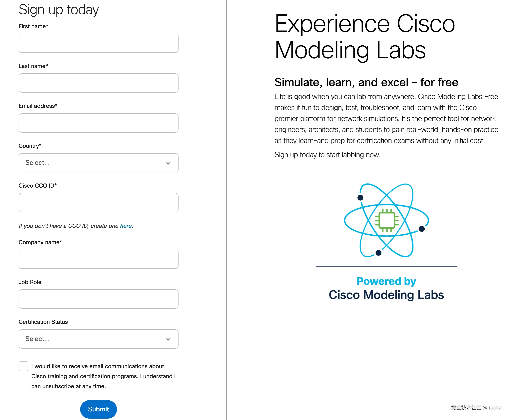Click the "Experience Cisco Modeling Labs" heading

[x=364, y=37]
